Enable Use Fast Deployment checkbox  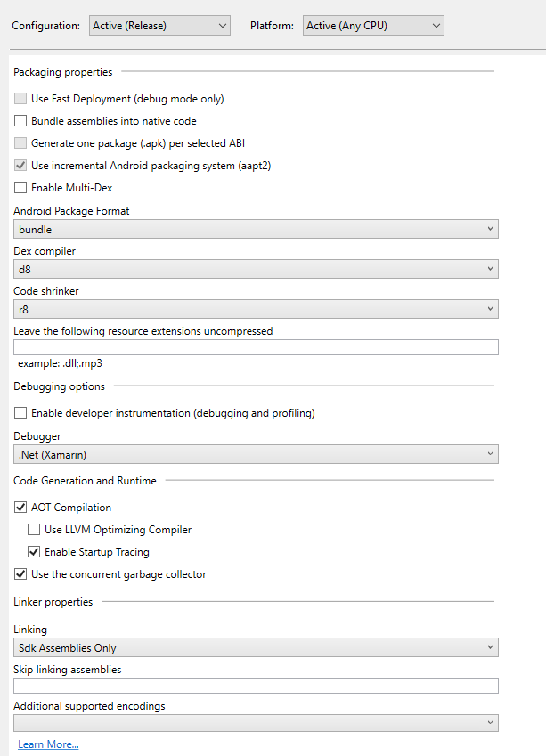click(x=20, y=98)
